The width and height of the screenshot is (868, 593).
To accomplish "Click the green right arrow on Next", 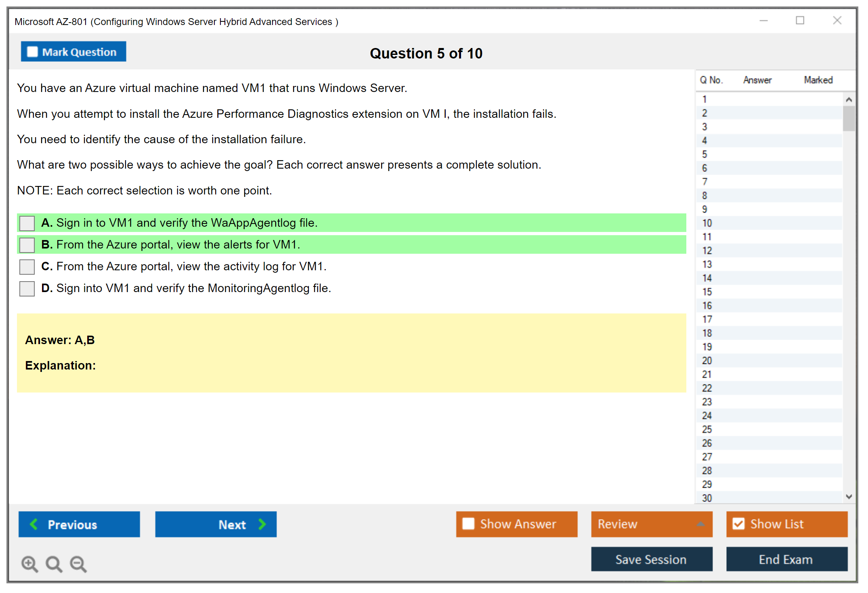I will tap(262, 524).
